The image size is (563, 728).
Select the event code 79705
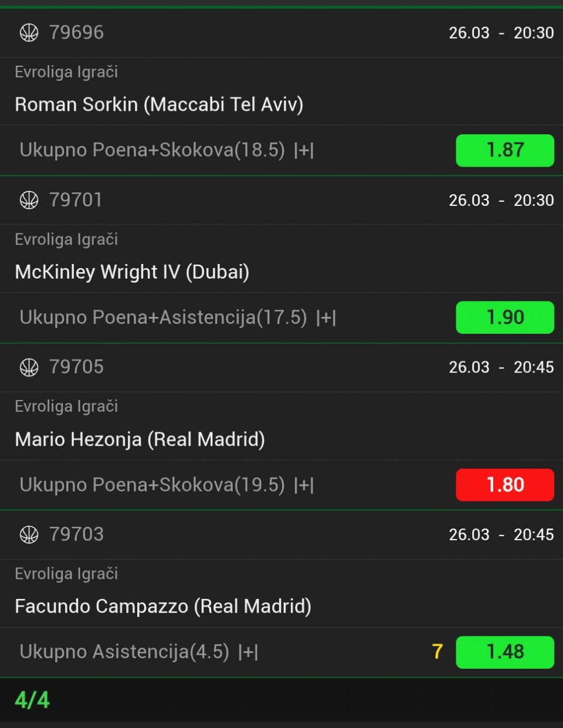[76, 367]
